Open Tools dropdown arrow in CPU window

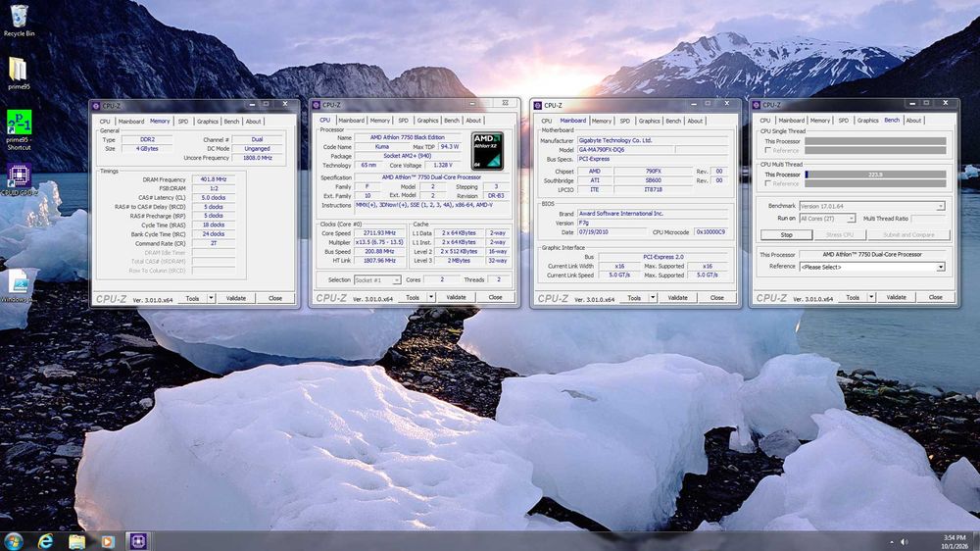pos(431,298)
